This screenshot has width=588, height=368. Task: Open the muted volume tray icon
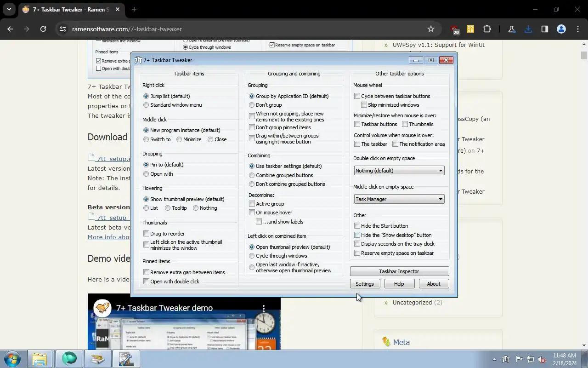point(542,359)
